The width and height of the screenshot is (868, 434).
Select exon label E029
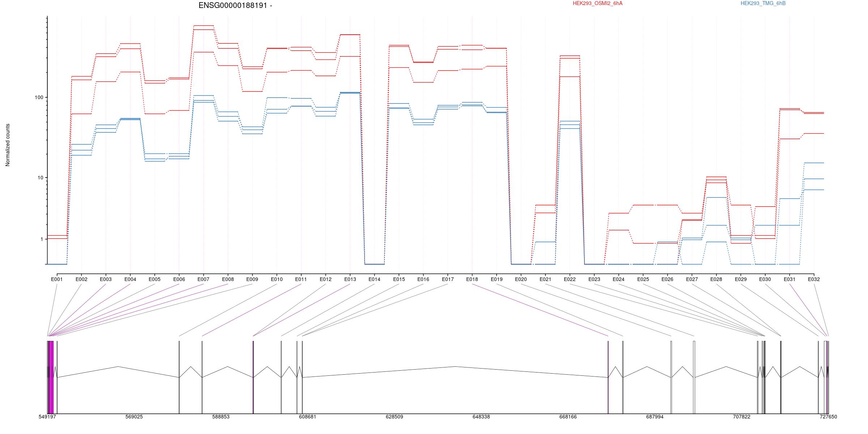point(741,279)
